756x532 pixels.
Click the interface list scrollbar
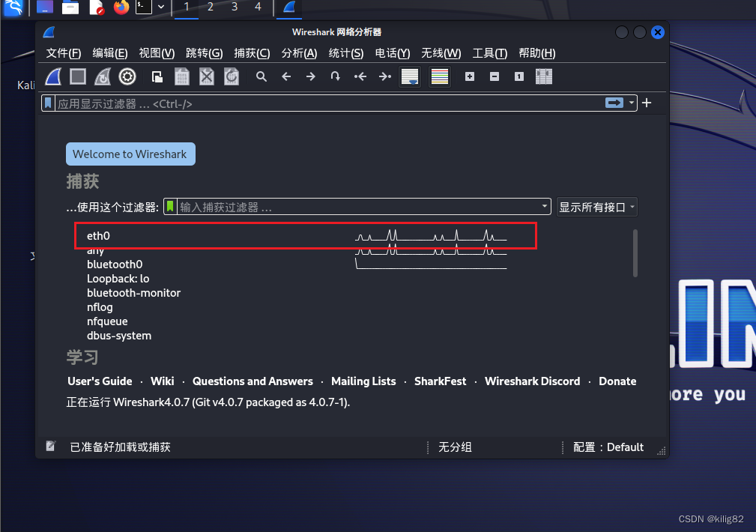click(x=635, y=253)
